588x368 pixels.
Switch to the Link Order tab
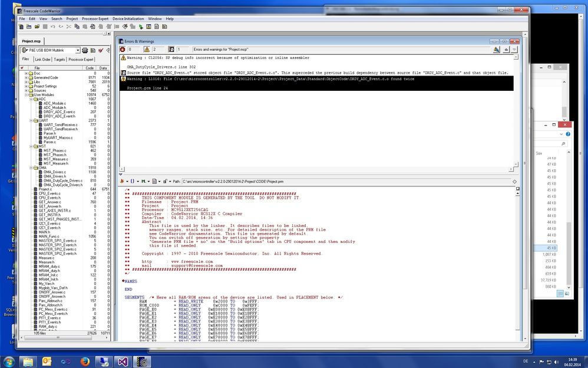pos(43,60)
